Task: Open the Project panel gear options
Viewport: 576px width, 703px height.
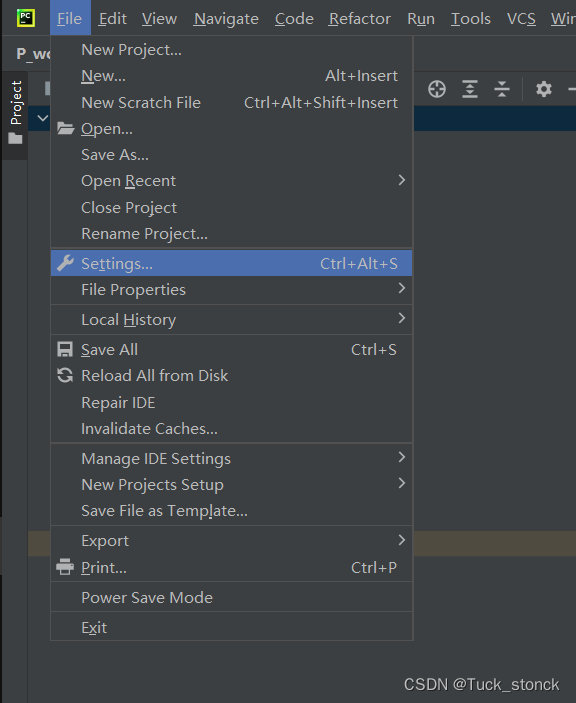Action: tap(544, 89)
